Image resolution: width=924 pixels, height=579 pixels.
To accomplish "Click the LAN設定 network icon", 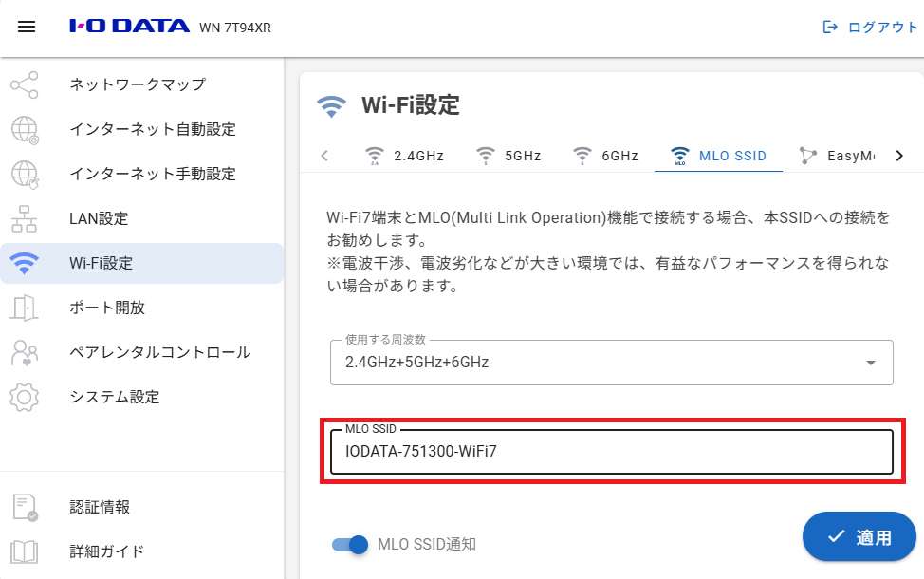I will tap(25, 218).
